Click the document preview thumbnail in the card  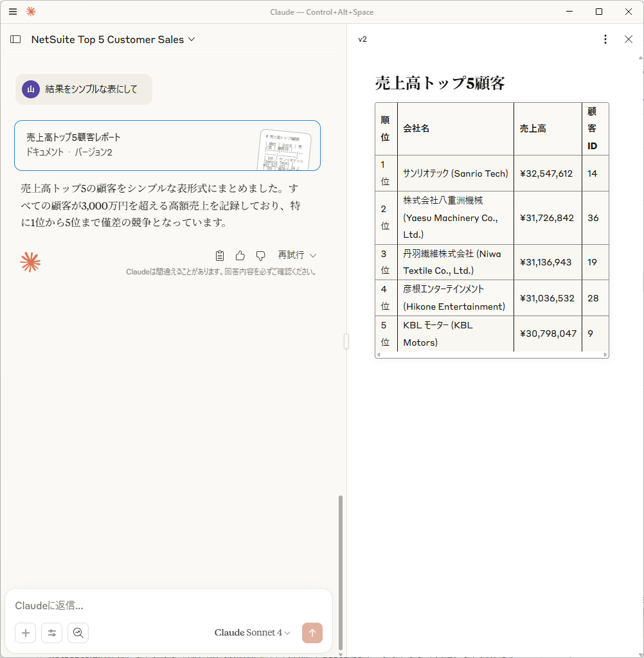pos(285,150)
